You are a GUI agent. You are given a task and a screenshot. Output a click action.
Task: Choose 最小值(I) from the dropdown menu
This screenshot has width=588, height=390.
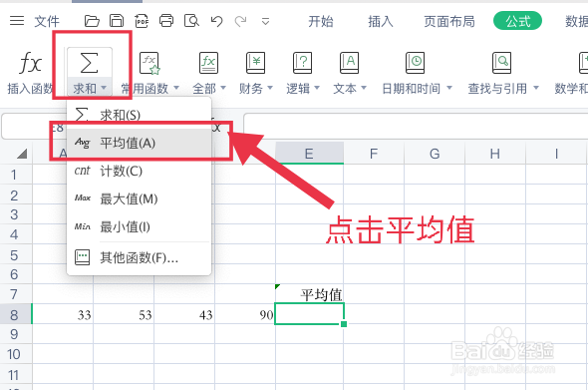point(139,226)
